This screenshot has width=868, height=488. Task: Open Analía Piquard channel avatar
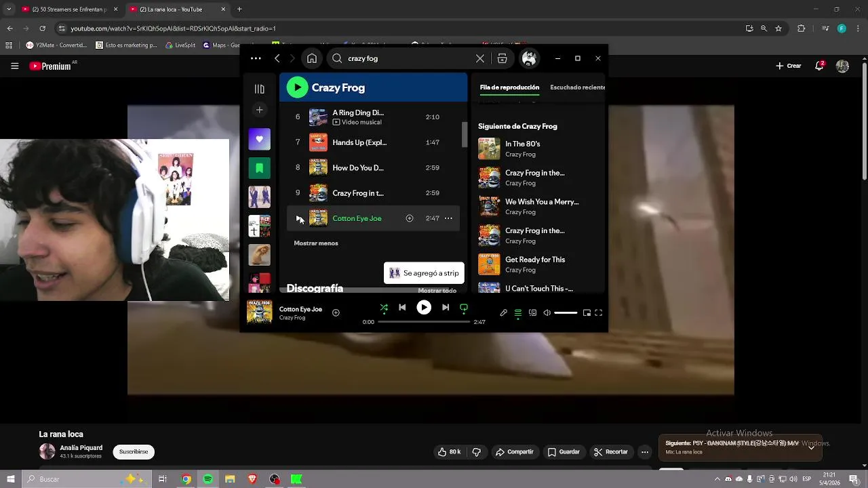coord(47,451)
